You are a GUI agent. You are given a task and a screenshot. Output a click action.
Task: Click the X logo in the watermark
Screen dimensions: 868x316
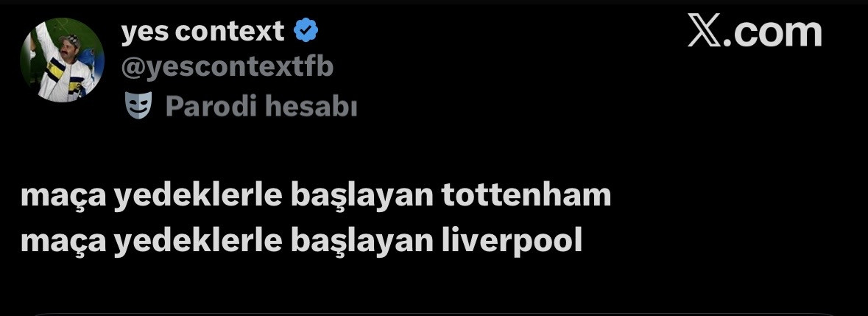click(x=704, y=32)
